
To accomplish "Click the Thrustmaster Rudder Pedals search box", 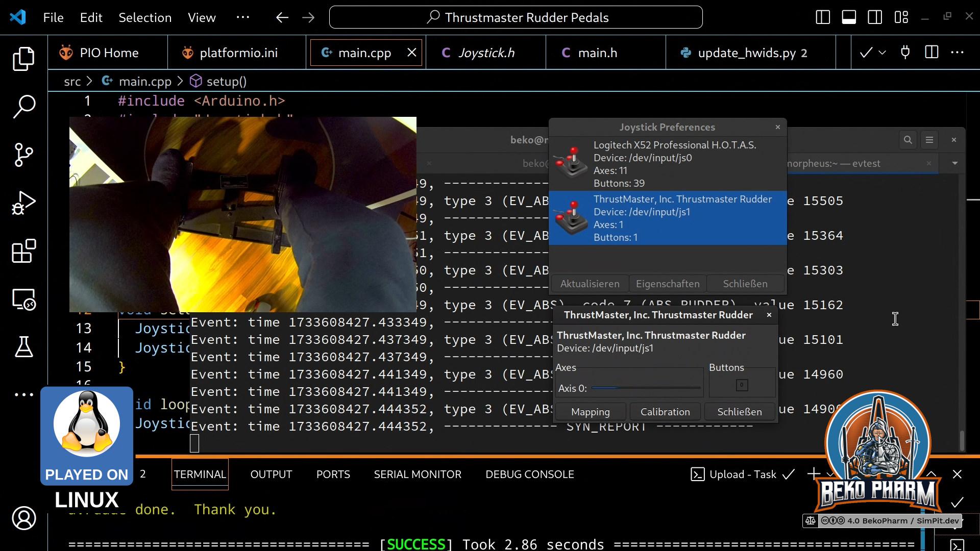I will 516,17.
